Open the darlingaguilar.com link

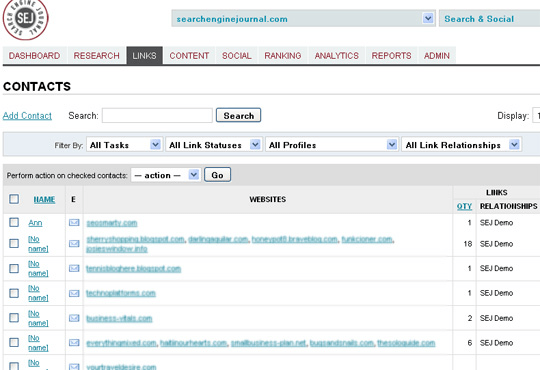pos(218,239)
